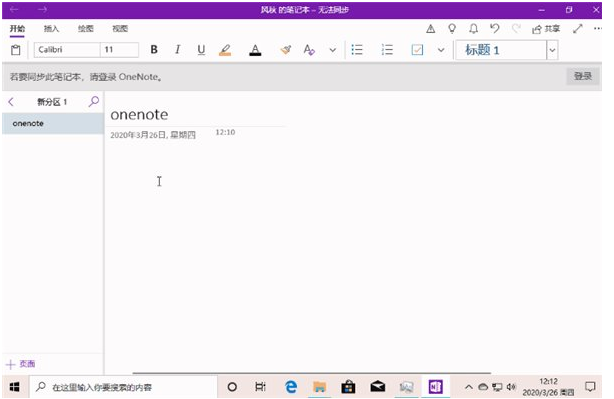Expand more font formatting options chevron
Viewport: 614px width, 399px height.
click(x=332, y=50)
